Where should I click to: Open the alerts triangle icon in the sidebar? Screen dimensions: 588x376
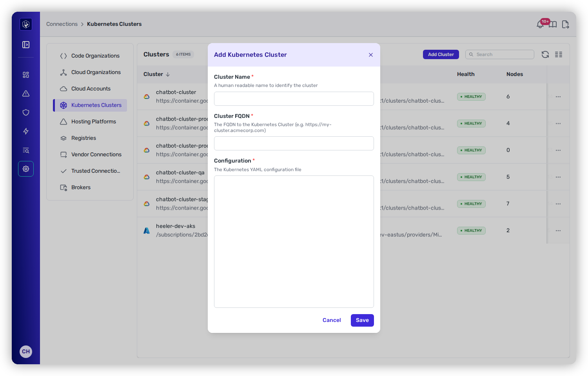pyautogui.click(x=26, y=94)
